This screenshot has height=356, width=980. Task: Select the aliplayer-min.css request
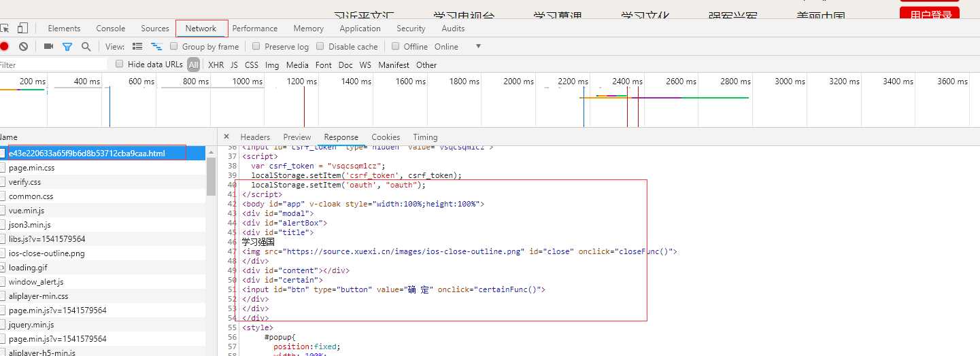pyautogui.click(x=103, y=296)
